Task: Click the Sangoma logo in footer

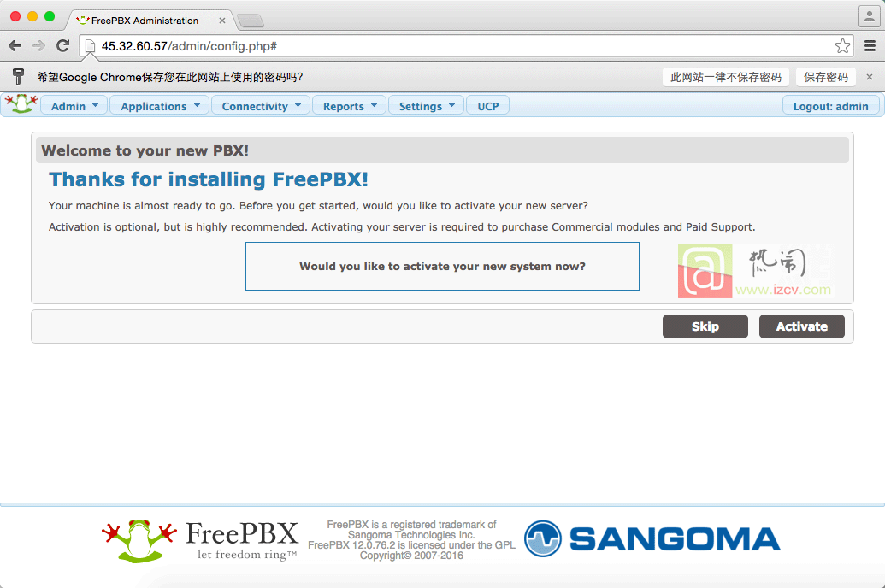Action: [652, 538]
